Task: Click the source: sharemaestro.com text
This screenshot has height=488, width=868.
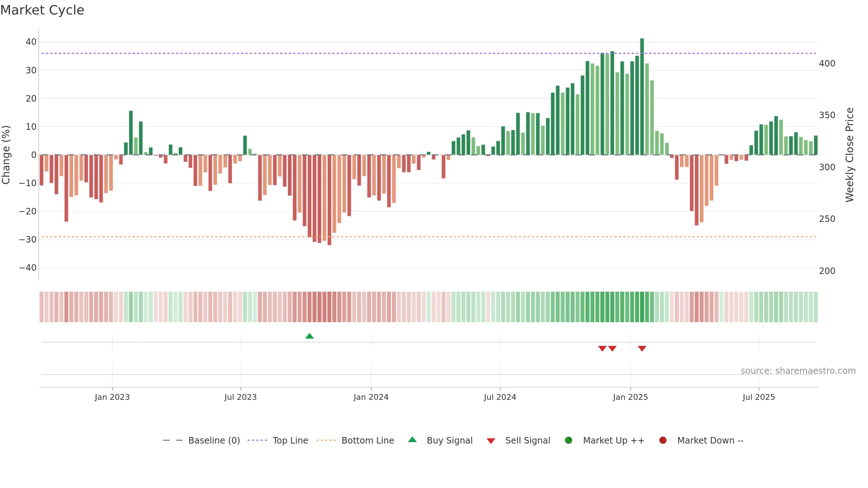Action: [798, 371]
